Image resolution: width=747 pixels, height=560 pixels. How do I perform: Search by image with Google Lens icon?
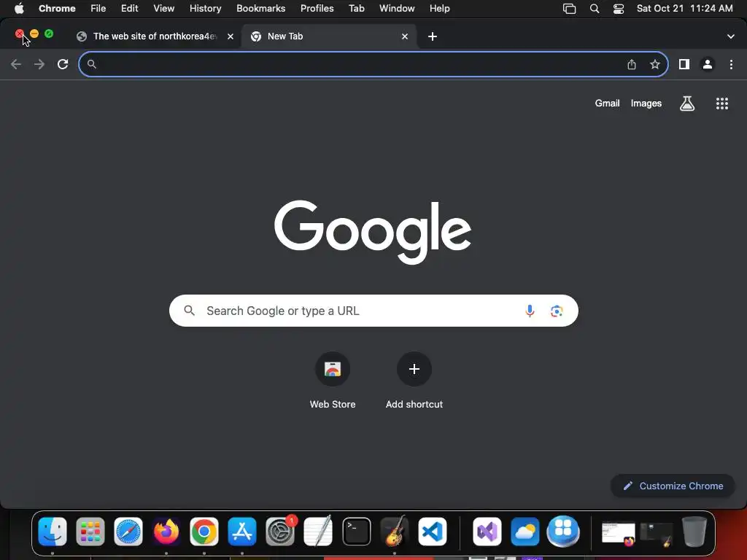tap(557, 311)
